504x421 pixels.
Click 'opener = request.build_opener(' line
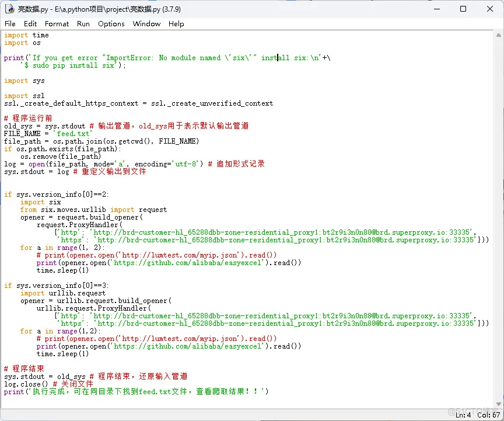(x=82, y=217)
